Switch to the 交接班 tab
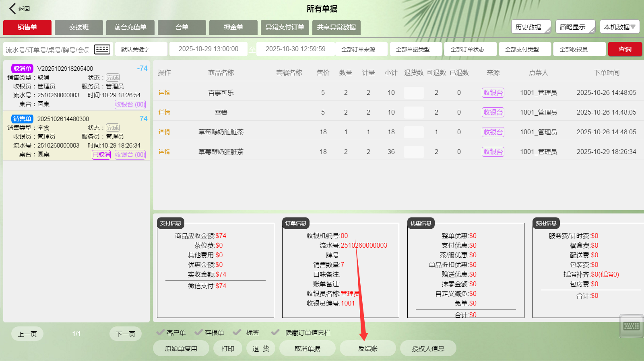The image size is (644, 361). point(79,27)
